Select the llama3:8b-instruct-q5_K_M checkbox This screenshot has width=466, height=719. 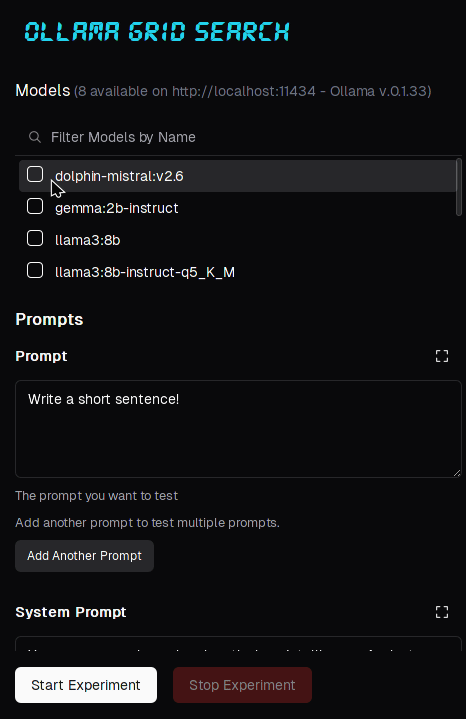tap(35, 271)
